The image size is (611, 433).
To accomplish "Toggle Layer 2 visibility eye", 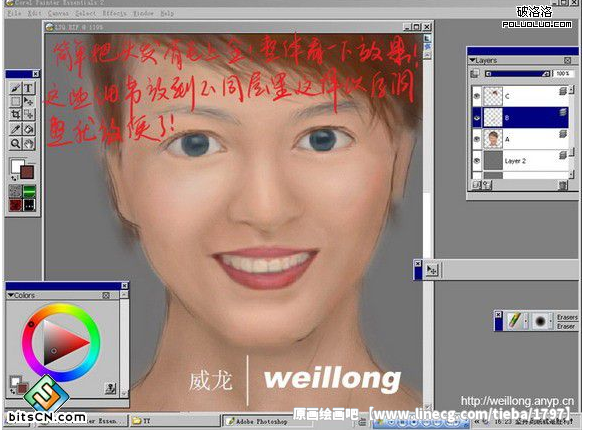I will pos(477,161).
